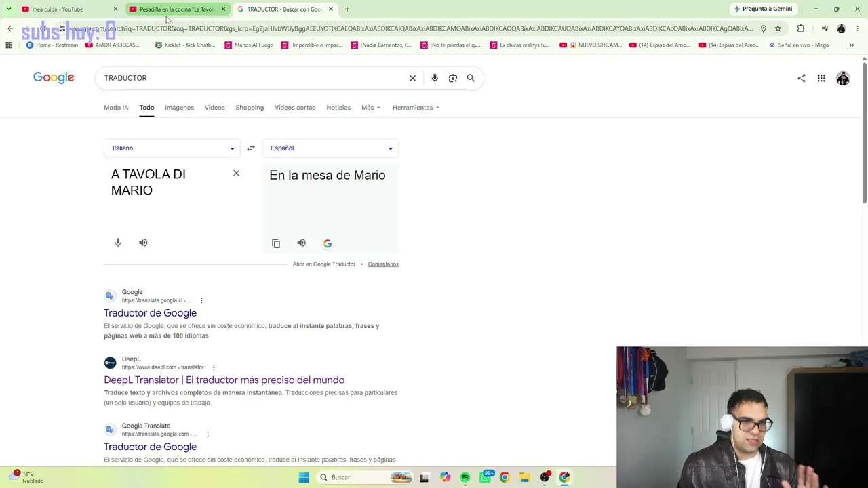Open the Chrome apps grid in bookmarks bar
The image size is (868, 488).
(9, 45)
